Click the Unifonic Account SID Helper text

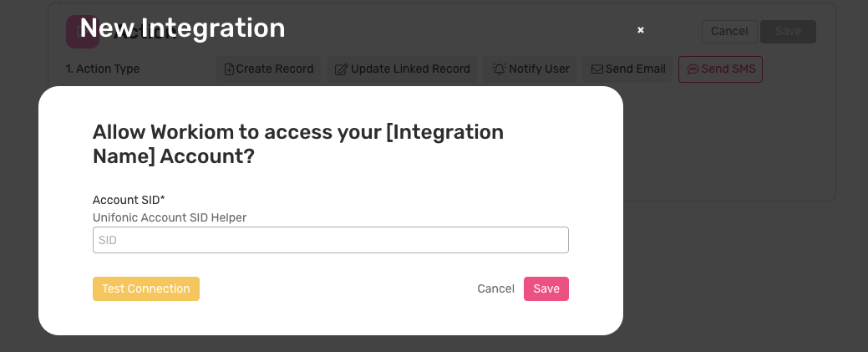point(170,218)
